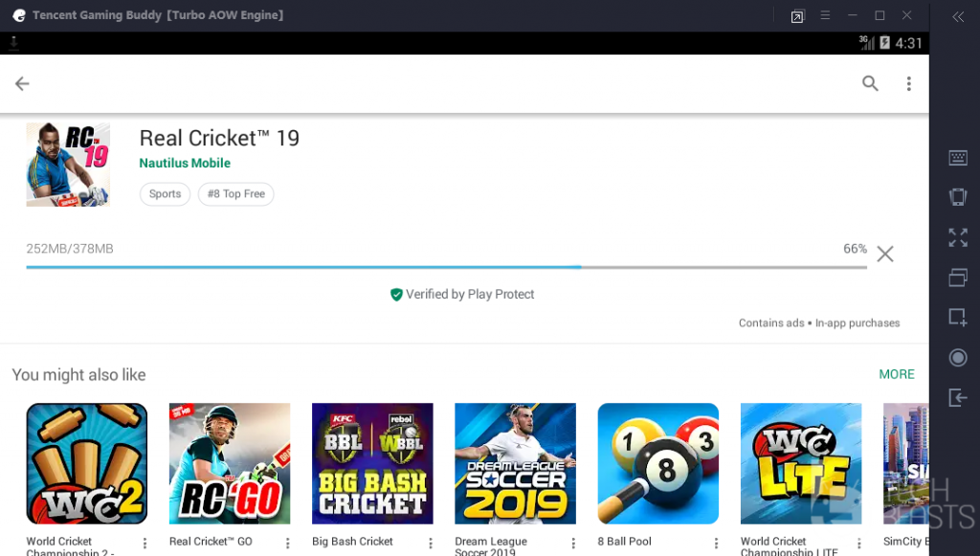
Task: Open MORE for You might also like
Action: tap(896, 374)
